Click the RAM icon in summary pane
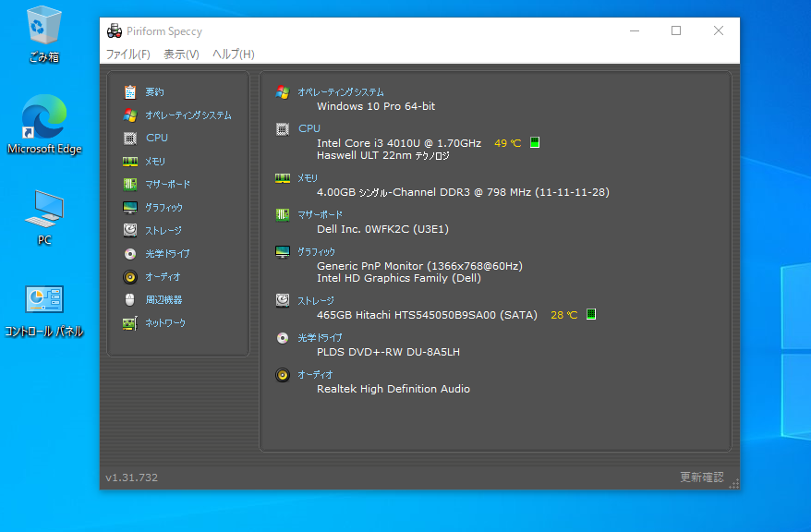The height and width of the screenshot is (532, 811). (x=283, y=178)
